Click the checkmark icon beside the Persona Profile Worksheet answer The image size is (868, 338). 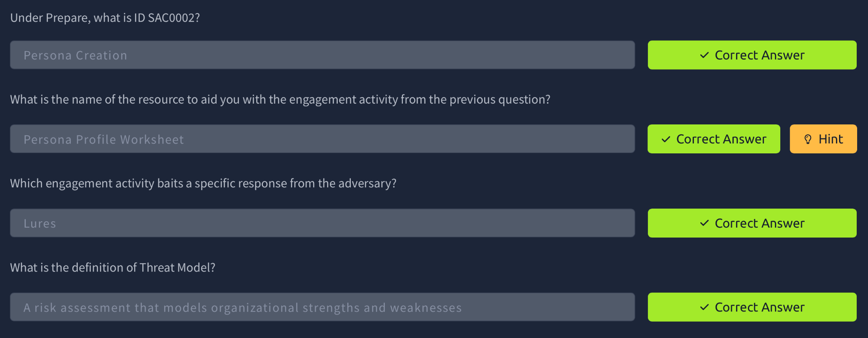coord(666,139)
